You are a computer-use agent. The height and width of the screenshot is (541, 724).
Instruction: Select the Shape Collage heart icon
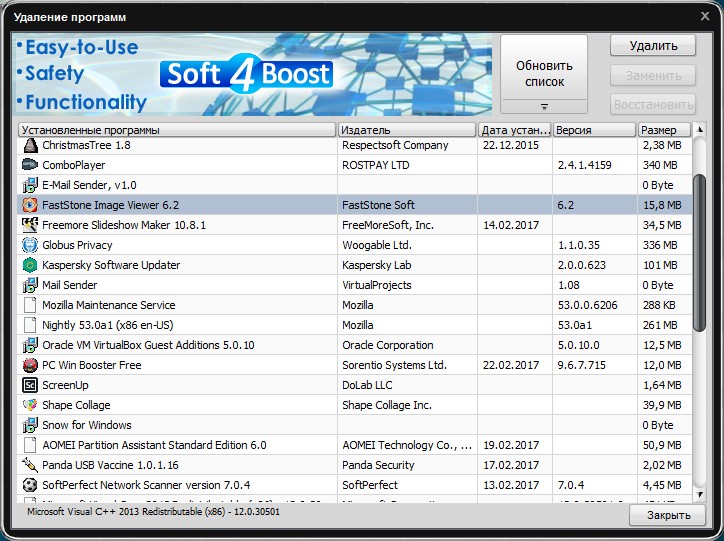click(30, 405)
